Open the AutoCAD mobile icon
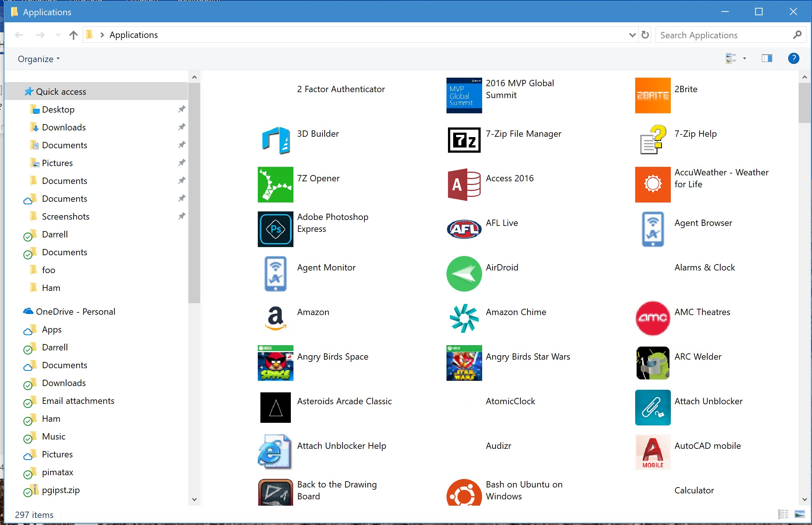Image resolution: width=812 pixels, height=525 pixels. (x=653, y=452)
